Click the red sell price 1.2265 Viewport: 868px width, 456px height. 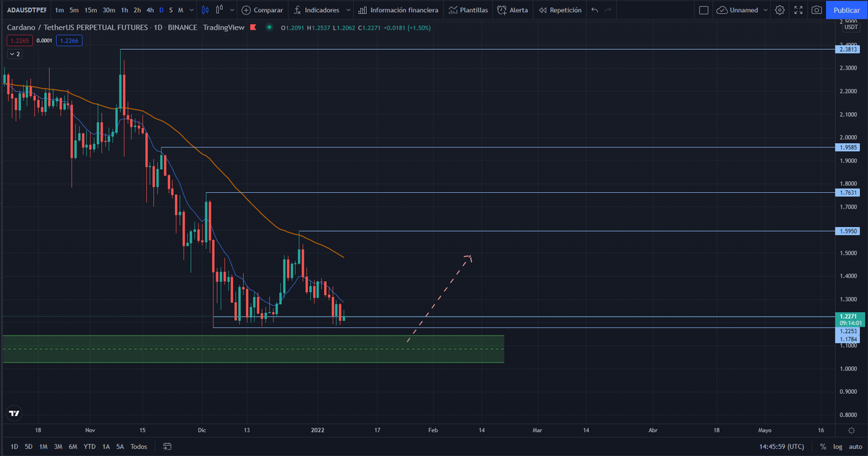[x=18, y=40]
